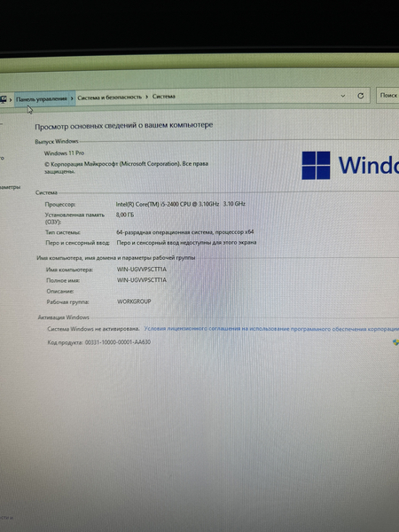Expand the chevron right after the computer icon

click(x=11, y=99)
